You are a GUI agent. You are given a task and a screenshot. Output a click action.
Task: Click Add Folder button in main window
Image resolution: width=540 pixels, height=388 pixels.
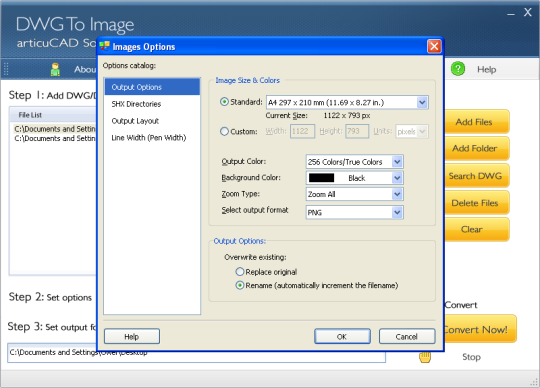(x=477, y=148)
